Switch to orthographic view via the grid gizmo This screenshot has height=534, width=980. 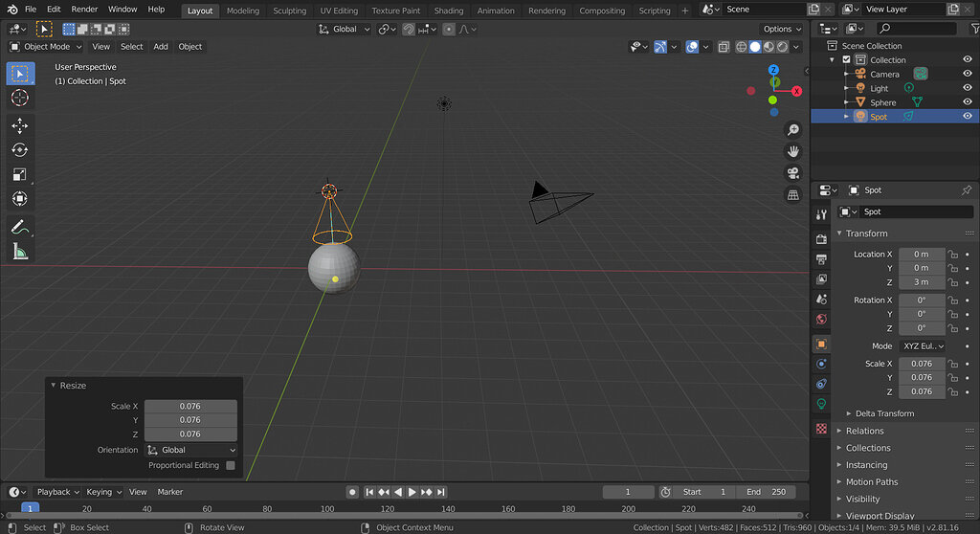[x=792, y=195]
